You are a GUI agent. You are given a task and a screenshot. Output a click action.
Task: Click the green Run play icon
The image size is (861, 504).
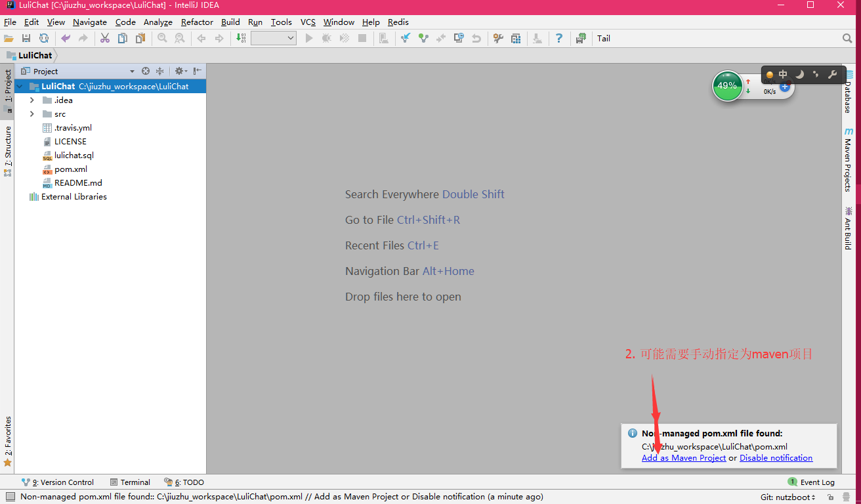(x=309, y=39)
